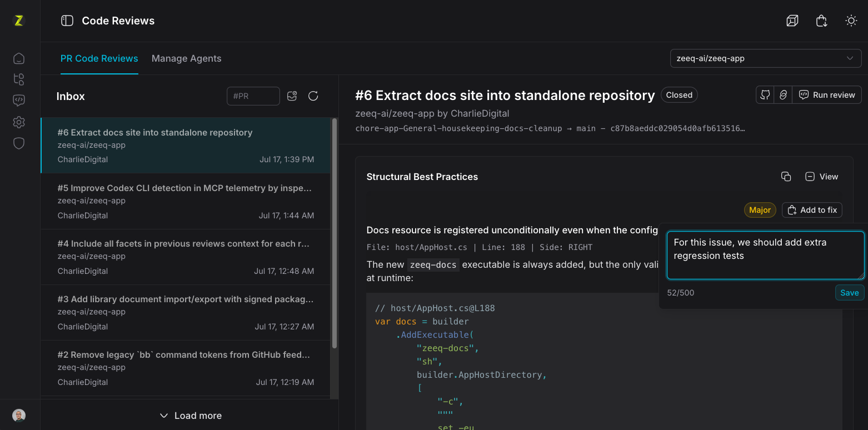Open the home icon in the left sidebar
The width and height of the screenshot is (868, 430).
[x=19, y=58]
